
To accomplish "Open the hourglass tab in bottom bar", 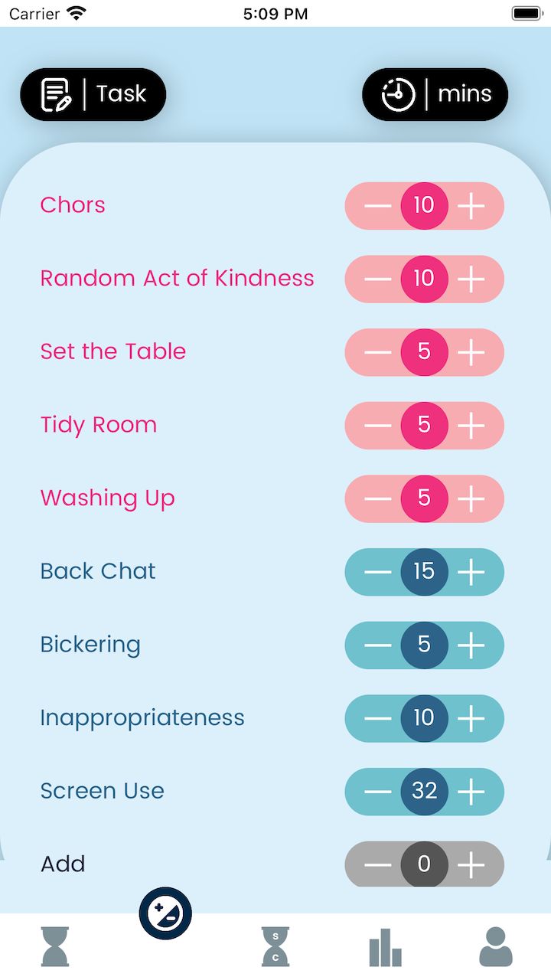I will coord(55,946).
